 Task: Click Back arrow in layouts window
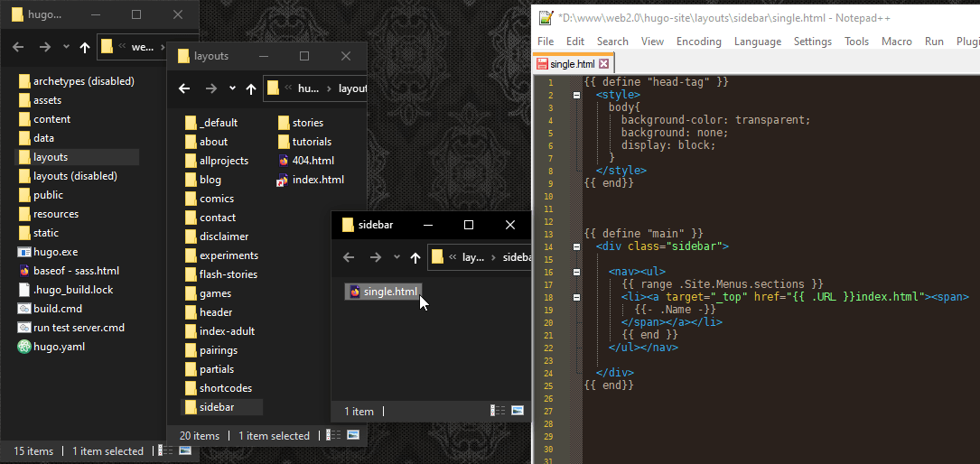point(184,88)
